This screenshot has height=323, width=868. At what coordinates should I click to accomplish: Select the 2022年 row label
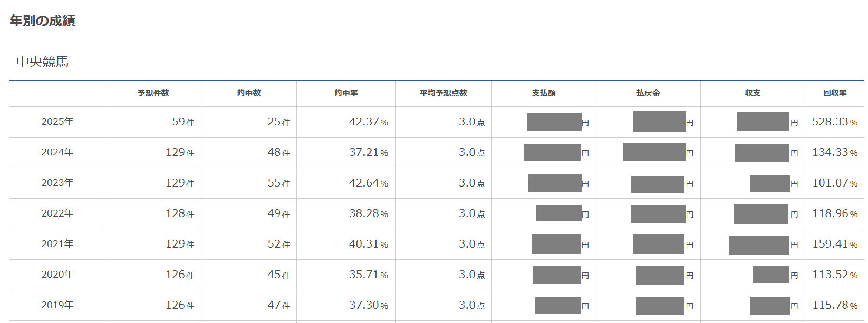[x=57, y=213]
